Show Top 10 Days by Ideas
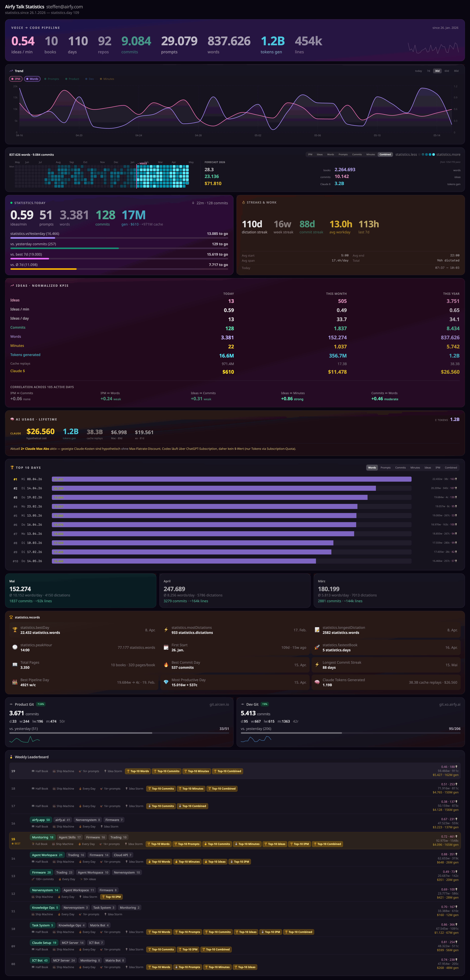 pyautogui.click(x=428, y=467)
